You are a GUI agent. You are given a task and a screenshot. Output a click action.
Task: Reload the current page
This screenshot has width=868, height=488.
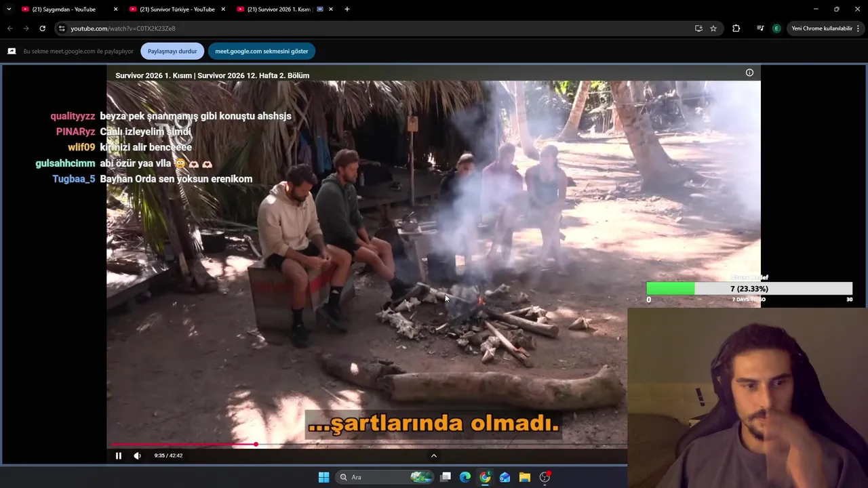click(x=42, y=28)
